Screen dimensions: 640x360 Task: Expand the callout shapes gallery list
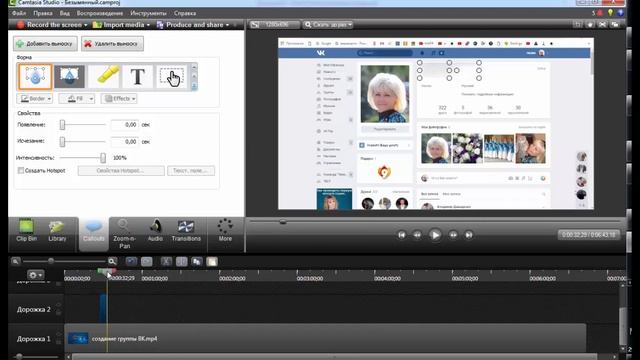pos(194,86)
